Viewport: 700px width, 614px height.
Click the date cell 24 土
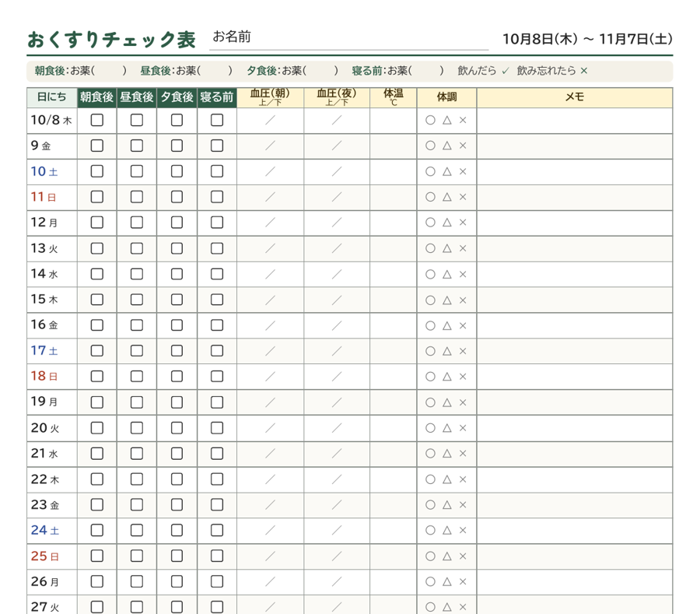pos(52,531)
